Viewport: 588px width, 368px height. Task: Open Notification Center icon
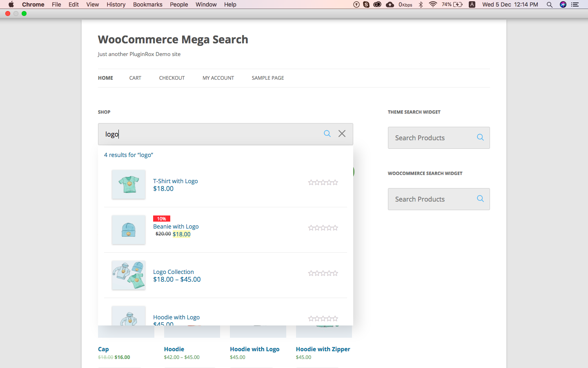[x=575, y=4]
